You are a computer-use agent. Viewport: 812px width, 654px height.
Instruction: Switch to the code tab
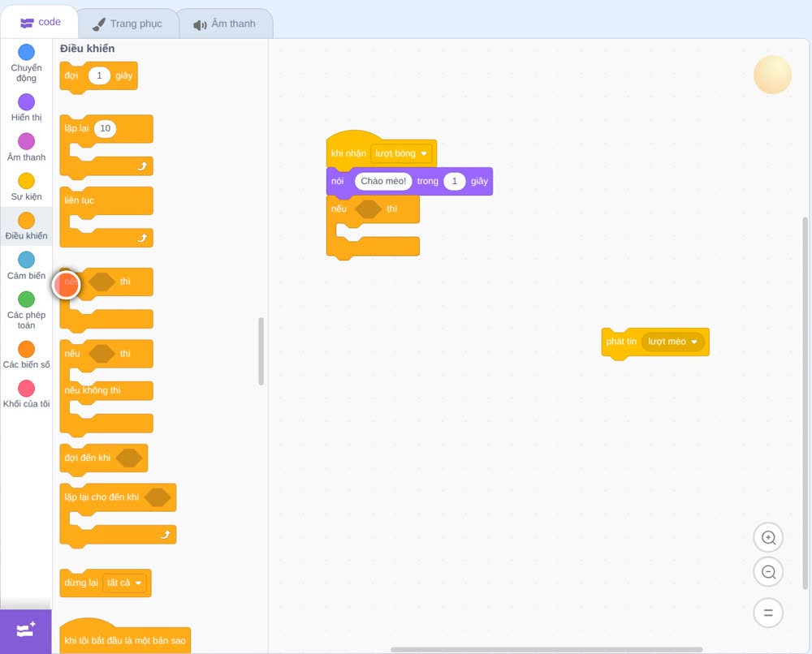tap(40, 22)
